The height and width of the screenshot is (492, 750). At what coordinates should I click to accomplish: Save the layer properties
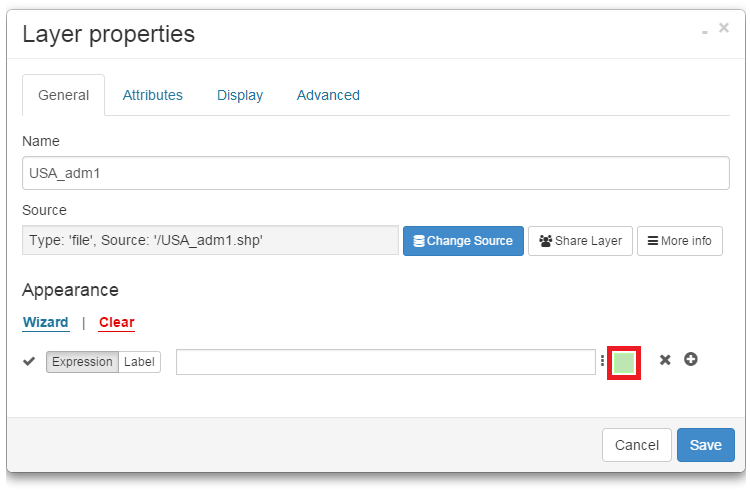click(706, 445)
